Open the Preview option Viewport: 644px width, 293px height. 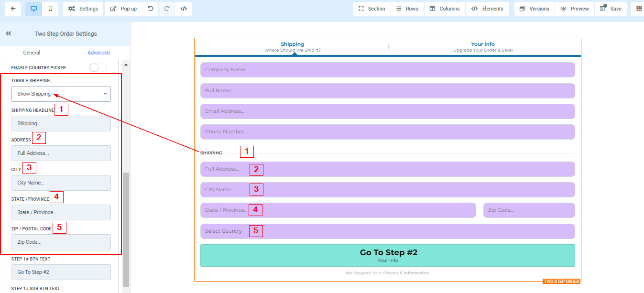coord(574,9)
